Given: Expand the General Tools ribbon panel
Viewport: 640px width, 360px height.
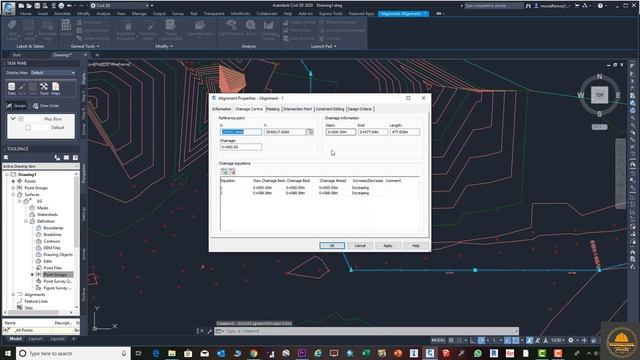Looking at the screenshot, I should coord(84,46).
